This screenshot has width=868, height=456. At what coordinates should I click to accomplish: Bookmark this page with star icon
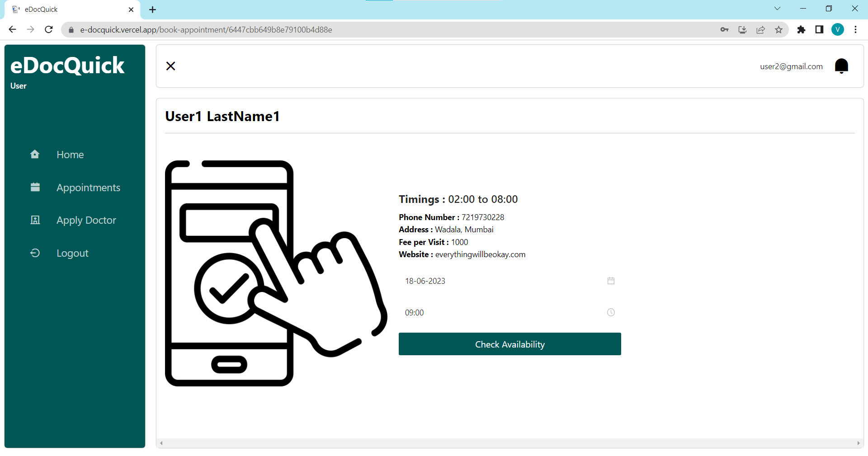(778, 30)
